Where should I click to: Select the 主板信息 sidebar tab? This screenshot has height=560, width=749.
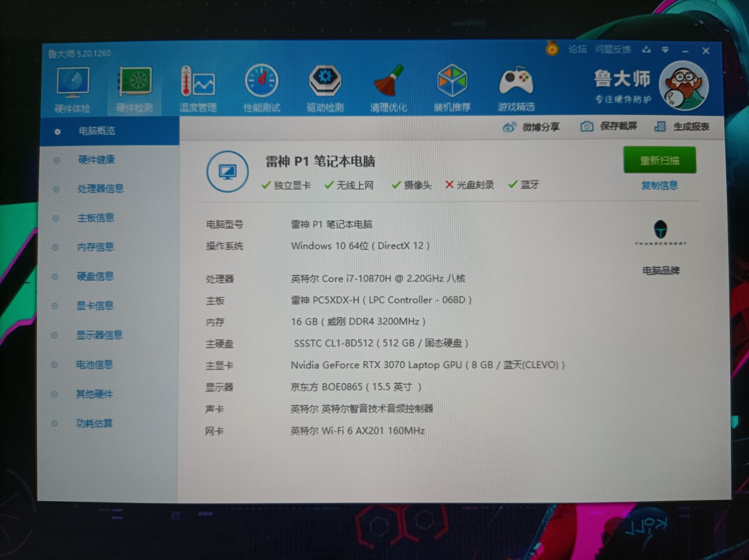tap(109, 218)
